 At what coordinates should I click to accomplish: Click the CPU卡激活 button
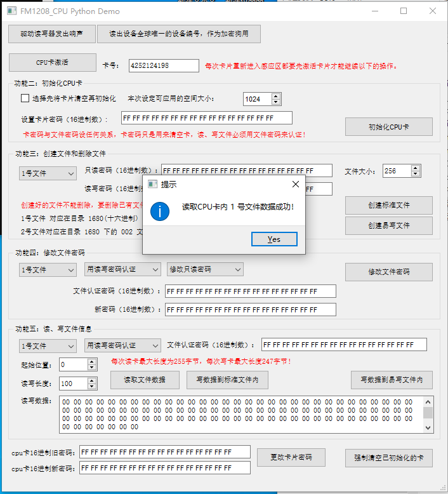[52, 63]
